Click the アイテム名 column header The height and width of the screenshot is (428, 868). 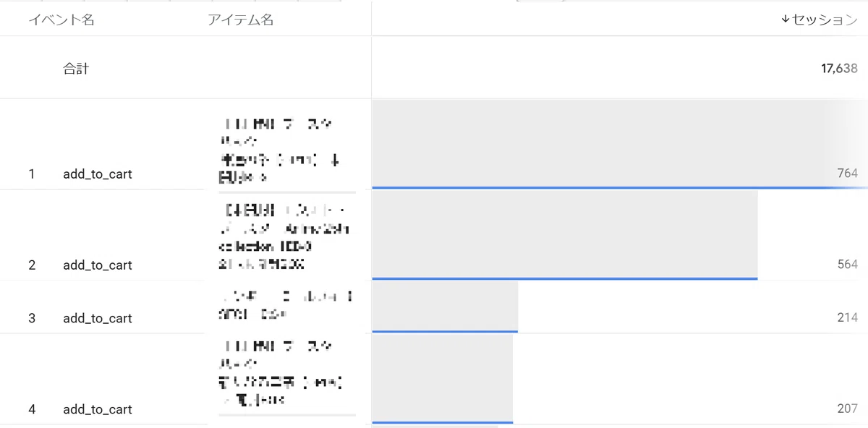[240, 20]
